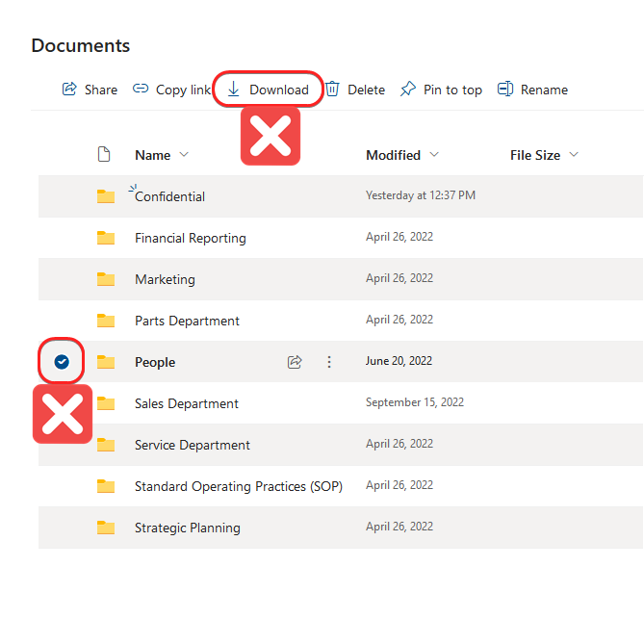Click the Rename icon in toolbar
The height and width of the screenshot is (644, 644).
(505, 90)
